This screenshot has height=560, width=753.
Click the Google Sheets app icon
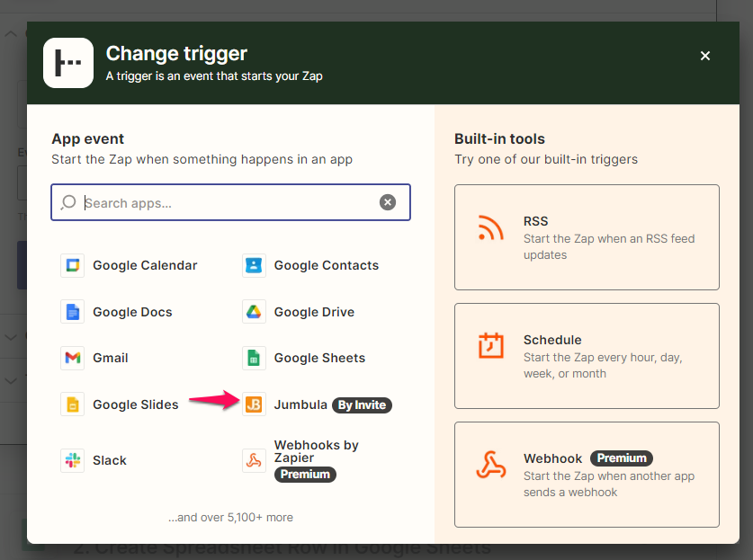pos(254,358)
